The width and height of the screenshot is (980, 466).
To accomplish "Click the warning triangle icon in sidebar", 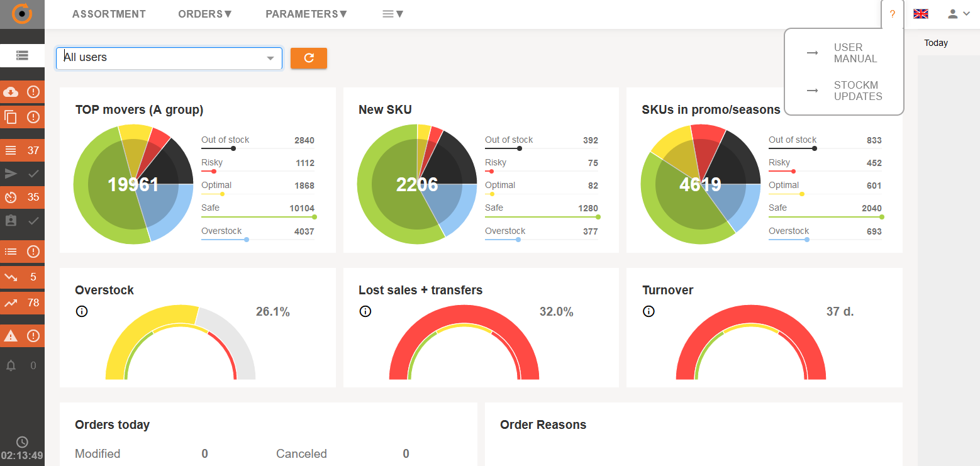I will pos(11,336).
